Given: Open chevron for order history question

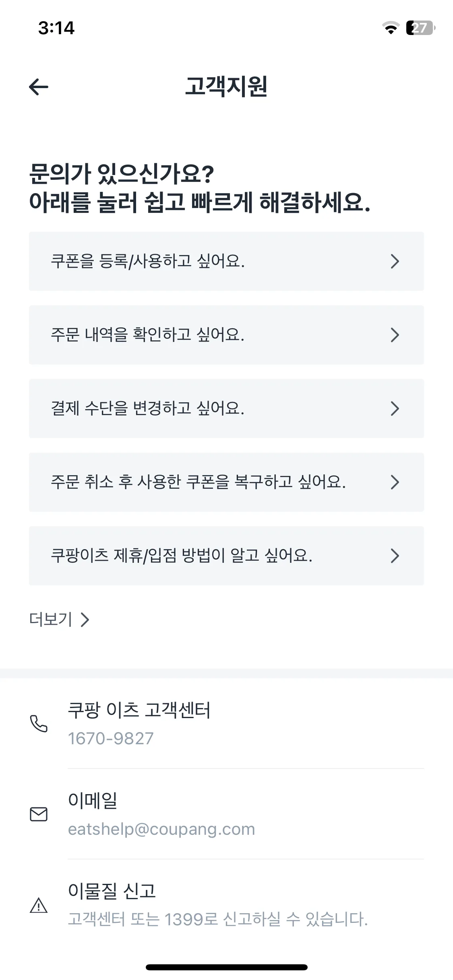Looking at the screenshot, I should click(395, 335).
